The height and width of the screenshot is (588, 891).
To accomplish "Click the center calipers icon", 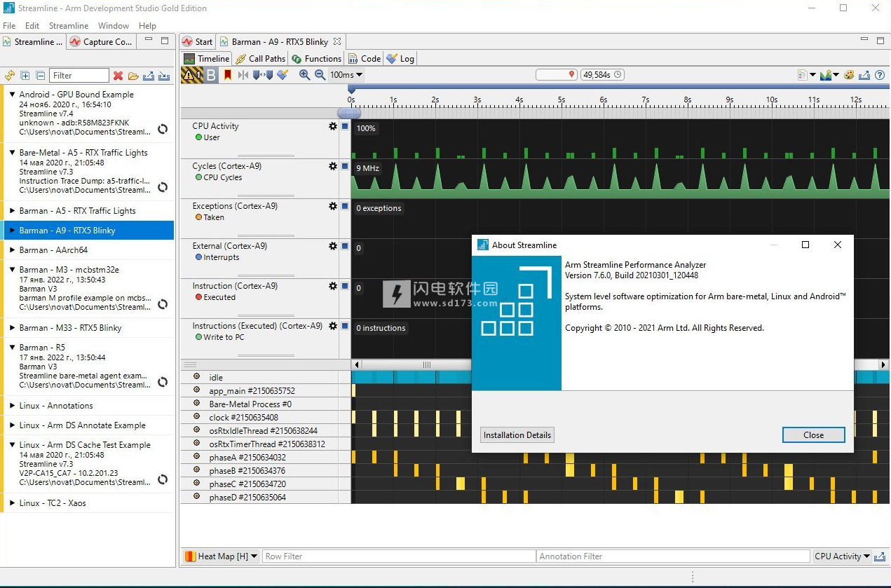I will [x=243, y=75].
